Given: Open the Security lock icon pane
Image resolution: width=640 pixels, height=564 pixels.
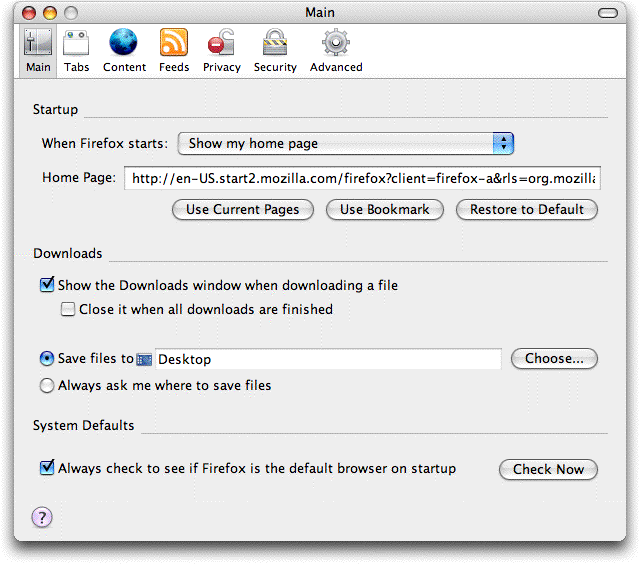Looking at the screenshot, I should tap(275, 42).
